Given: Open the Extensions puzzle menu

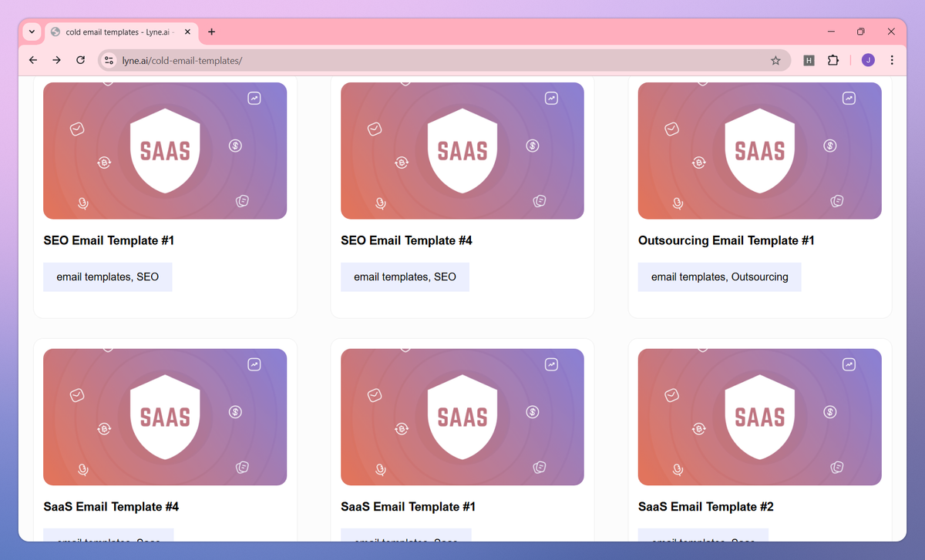Looking at the screenshot, I should (832, 60).
